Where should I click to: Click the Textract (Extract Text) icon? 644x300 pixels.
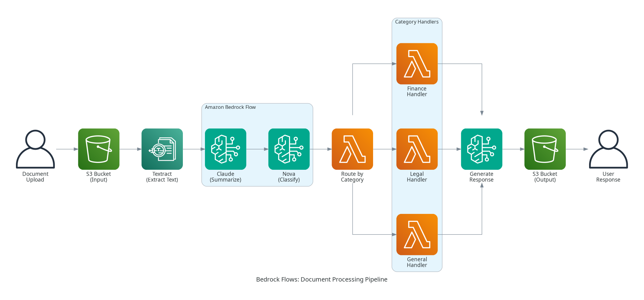tap(162, 150)
